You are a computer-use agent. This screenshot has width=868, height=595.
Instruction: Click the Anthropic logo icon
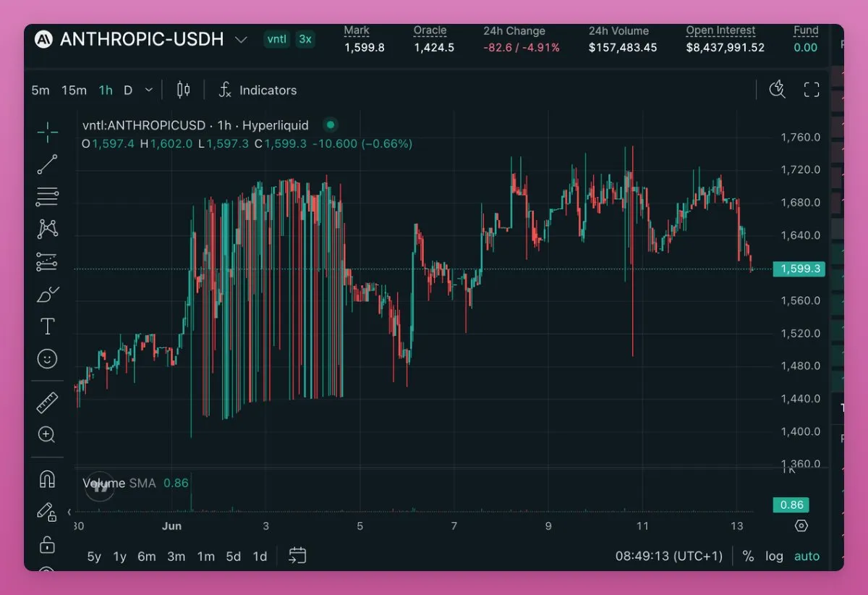[44, 39]
